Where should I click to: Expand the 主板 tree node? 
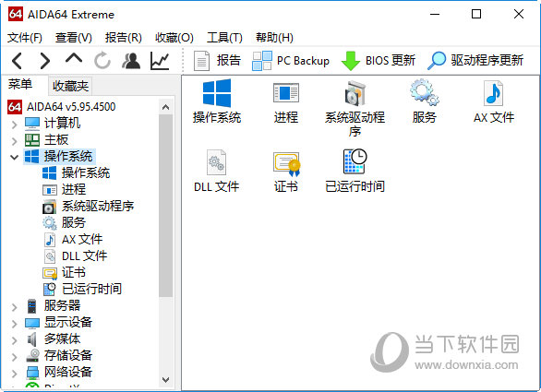pos(14,141)
